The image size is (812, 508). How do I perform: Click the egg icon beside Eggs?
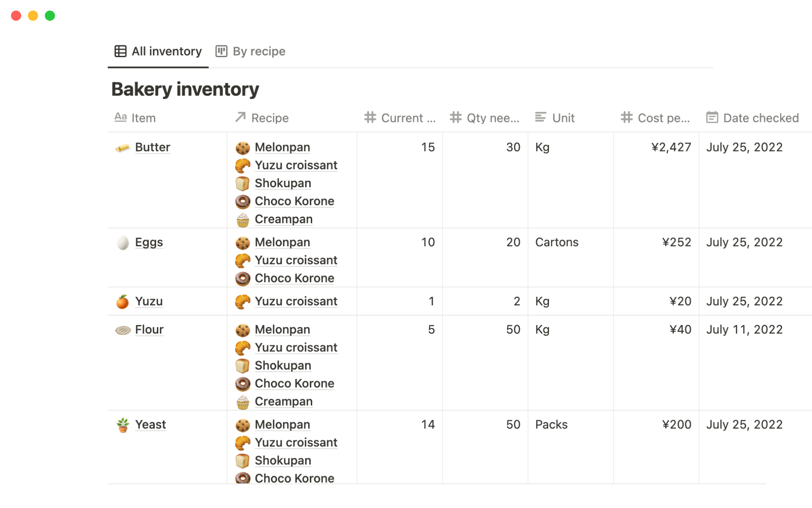123,243
